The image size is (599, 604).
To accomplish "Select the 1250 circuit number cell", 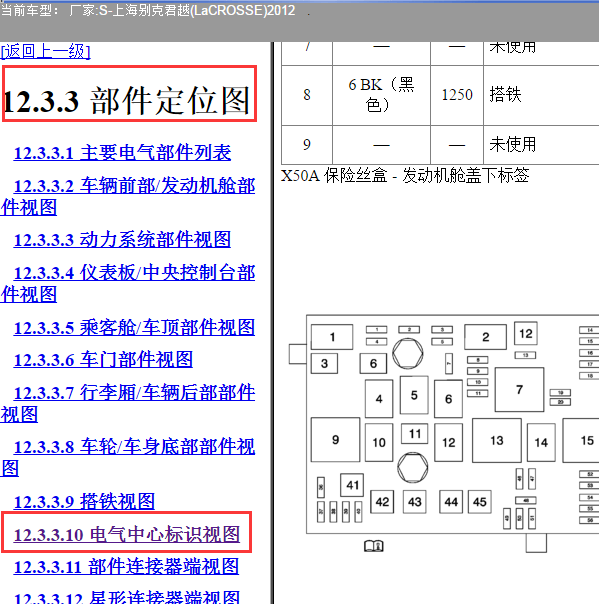I will point(457,95).
